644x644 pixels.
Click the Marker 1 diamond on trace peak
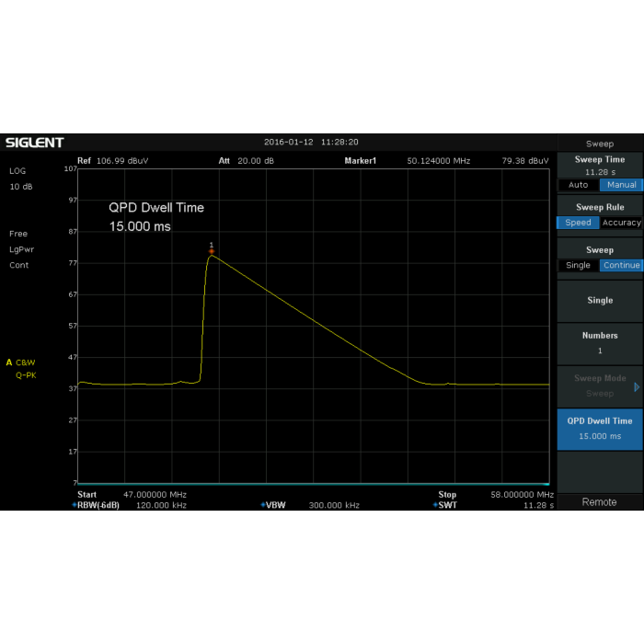[x=212, y=250]
